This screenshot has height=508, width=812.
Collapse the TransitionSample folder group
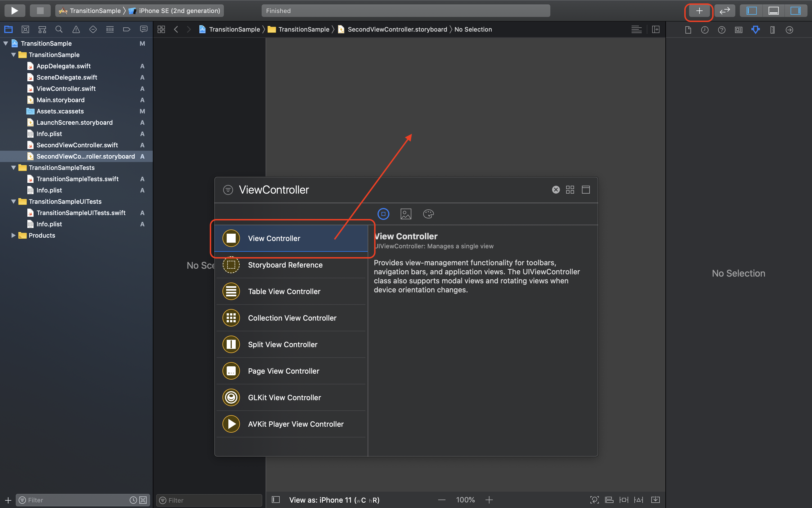14,55
